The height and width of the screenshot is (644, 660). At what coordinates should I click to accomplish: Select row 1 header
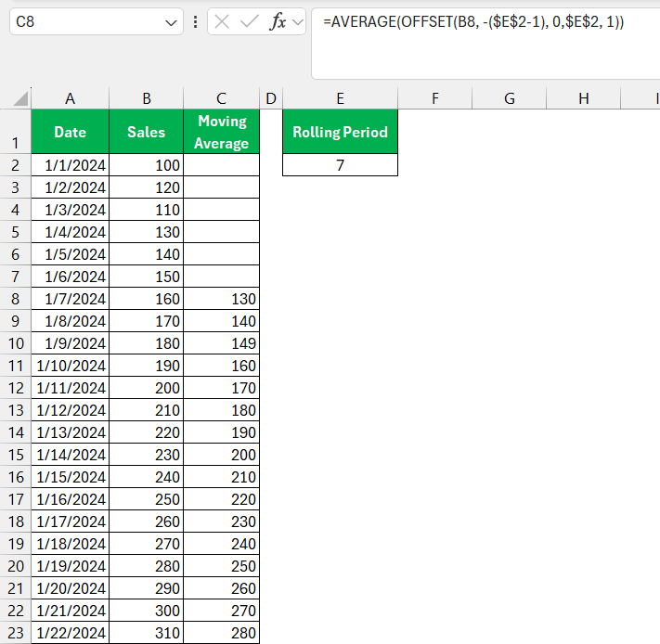15,132
